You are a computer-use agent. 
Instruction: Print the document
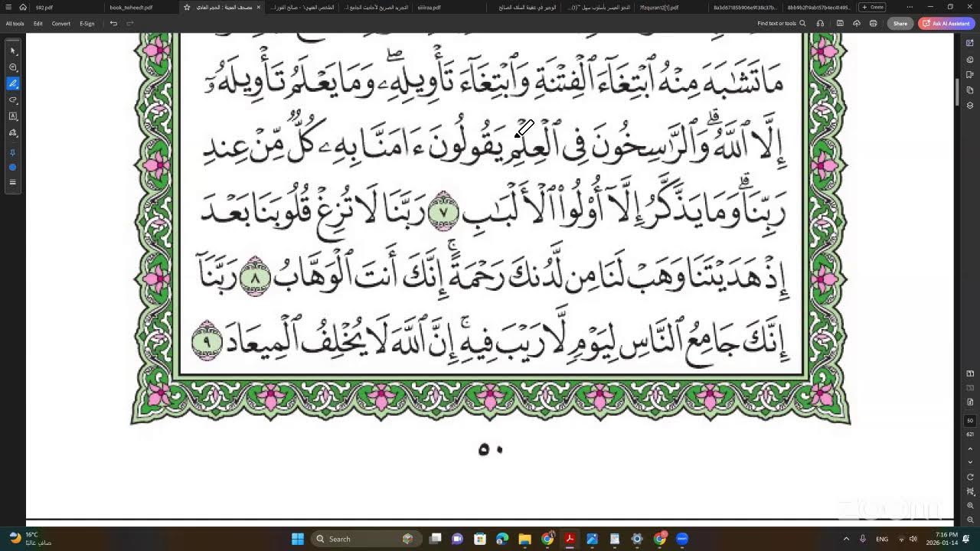point(873,24)
